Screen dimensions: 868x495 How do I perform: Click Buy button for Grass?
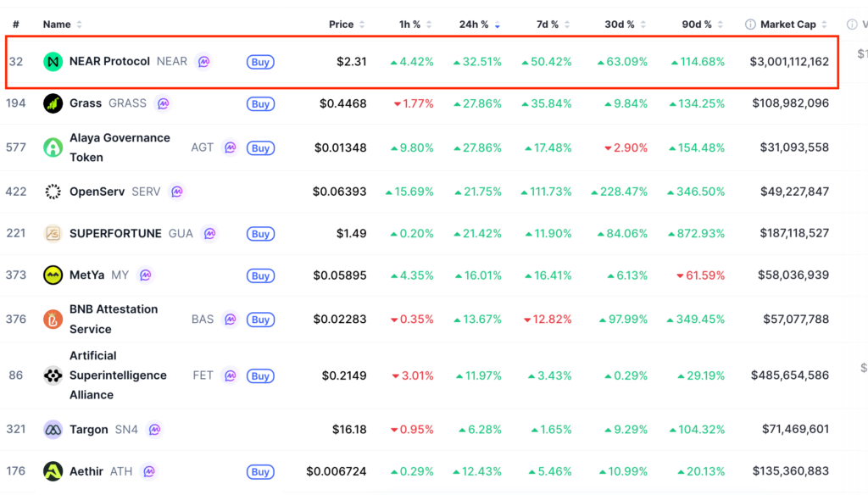coord(261,104)
